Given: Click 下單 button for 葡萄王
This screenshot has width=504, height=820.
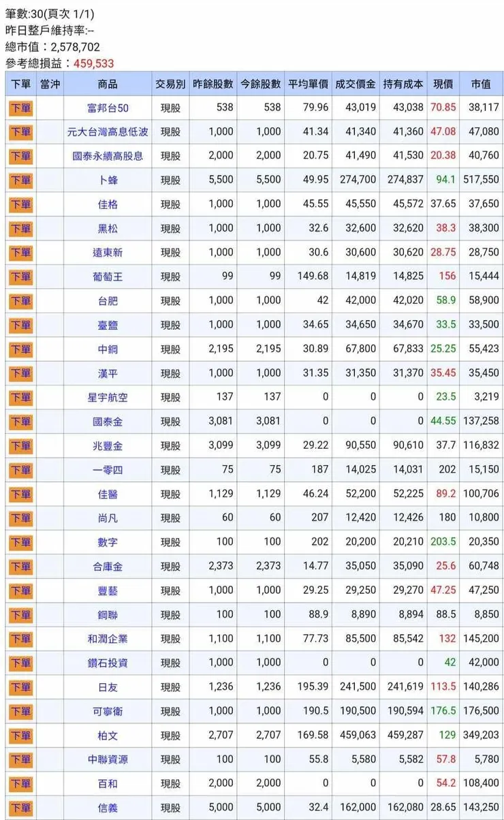Looking at the screenshot, I should click(20, 277).
